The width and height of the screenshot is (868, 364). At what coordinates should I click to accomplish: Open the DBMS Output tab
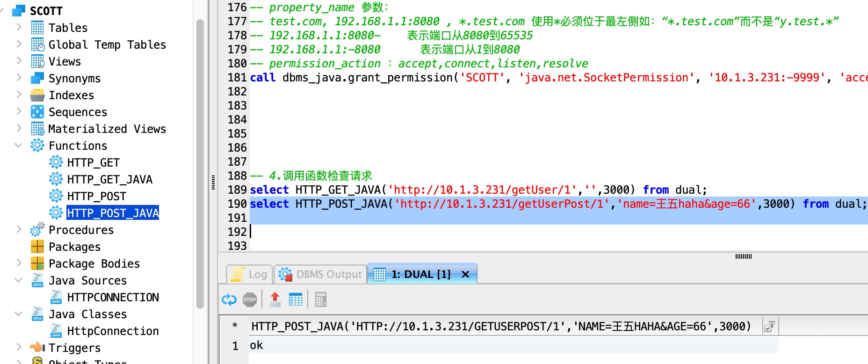tap(320, 274)
